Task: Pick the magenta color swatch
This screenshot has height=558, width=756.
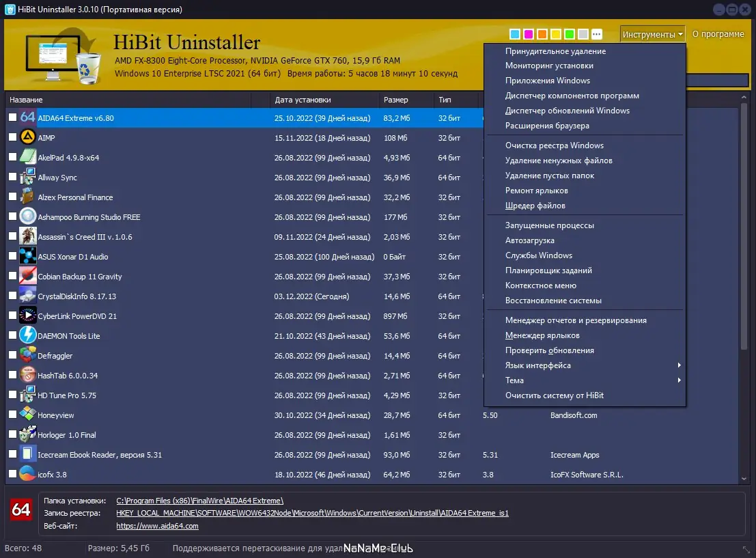Action: click(529, 33)
